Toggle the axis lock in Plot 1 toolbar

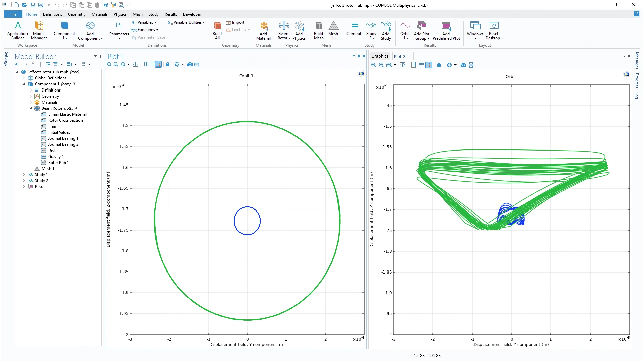[x=168, y=64]
